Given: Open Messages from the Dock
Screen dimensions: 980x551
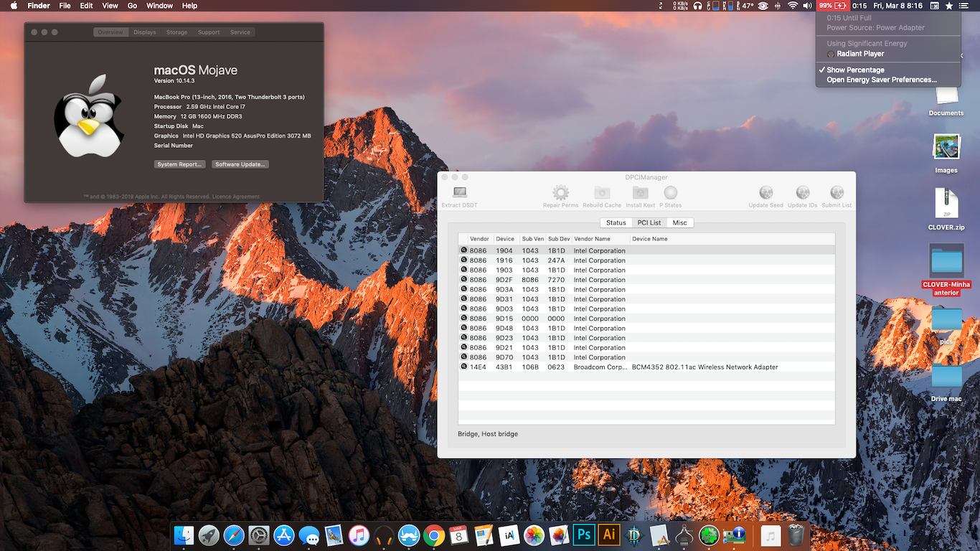Looking at the screenshot, I should coord(309,534).
